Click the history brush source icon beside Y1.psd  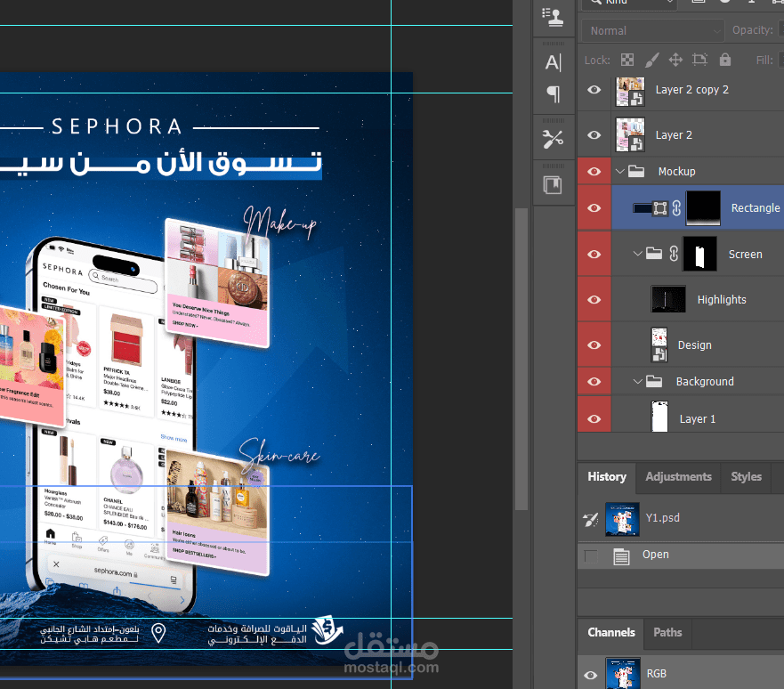coord(591,520)
